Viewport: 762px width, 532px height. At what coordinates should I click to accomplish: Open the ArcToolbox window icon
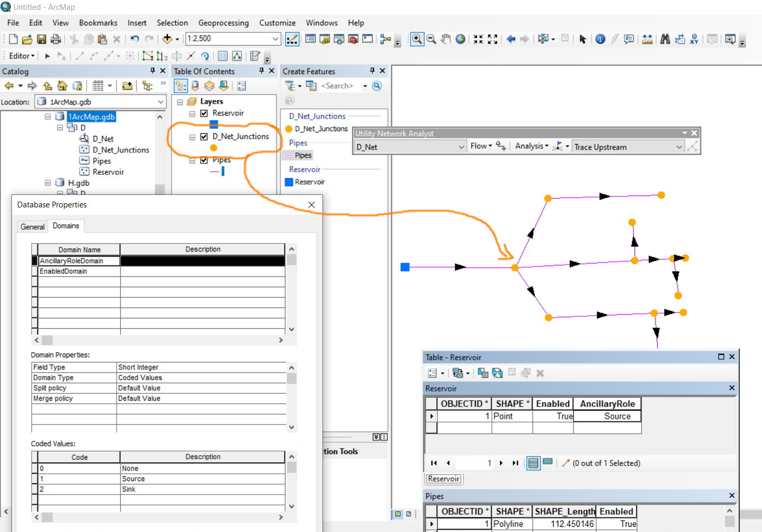click(354, 39)
